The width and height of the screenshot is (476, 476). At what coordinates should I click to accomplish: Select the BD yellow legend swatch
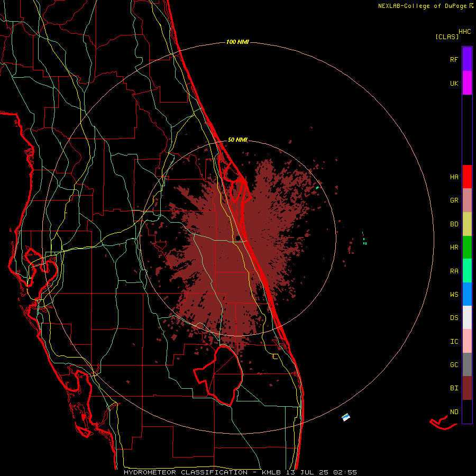[x=467, y=224]
